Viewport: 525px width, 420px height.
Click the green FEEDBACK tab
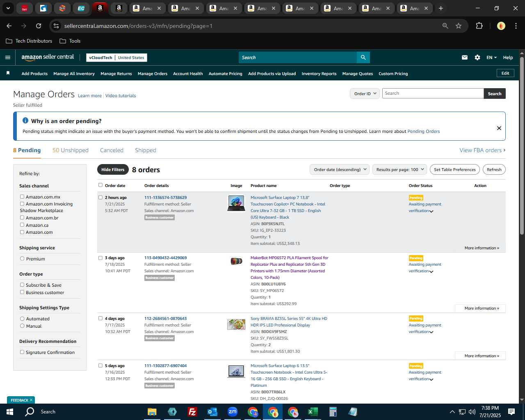21,400
